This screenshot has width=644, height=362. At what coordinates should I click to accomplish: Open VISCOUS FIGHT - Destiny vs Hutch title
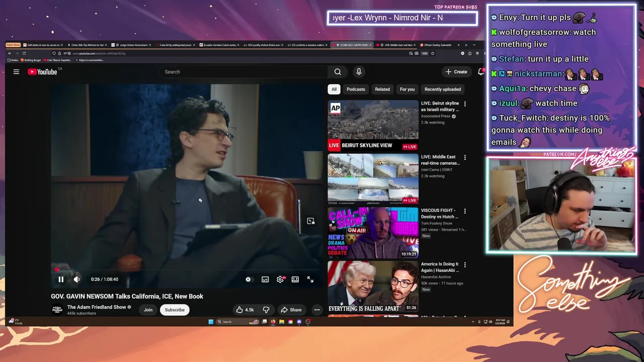click(x=440, y=214)
